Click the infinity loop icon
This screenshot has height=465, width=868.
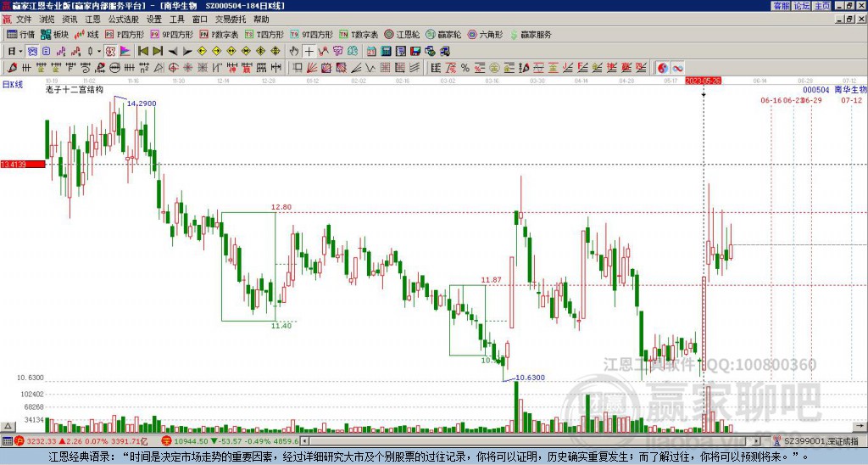pos(677,68)
